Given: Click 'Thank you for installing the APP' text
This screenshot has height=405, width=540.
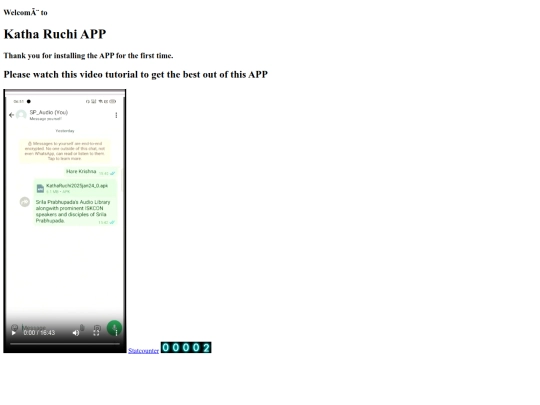Looking at the screenshot, I should pos(89,56).
